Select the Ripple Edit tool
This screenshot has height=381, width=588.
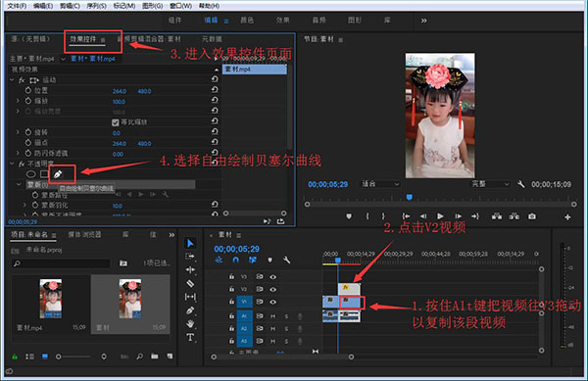click(190, 269)
